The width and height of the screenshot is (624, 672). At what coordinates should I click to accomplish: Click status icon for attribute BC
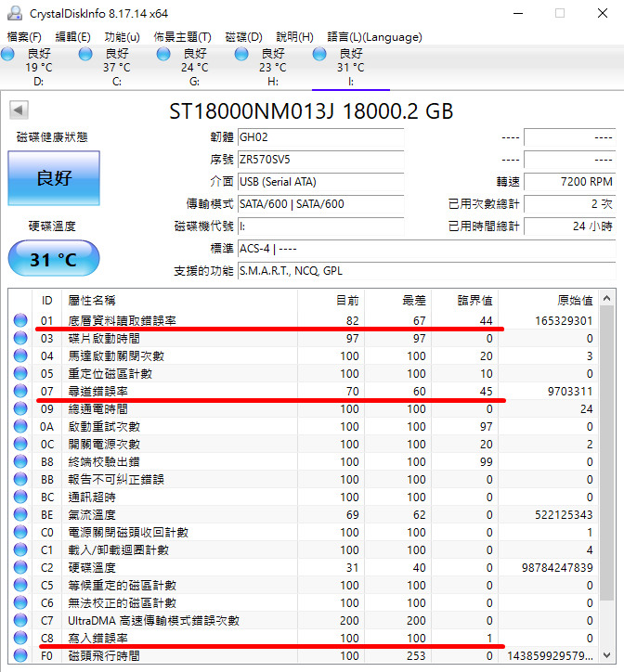pos(20,497)
